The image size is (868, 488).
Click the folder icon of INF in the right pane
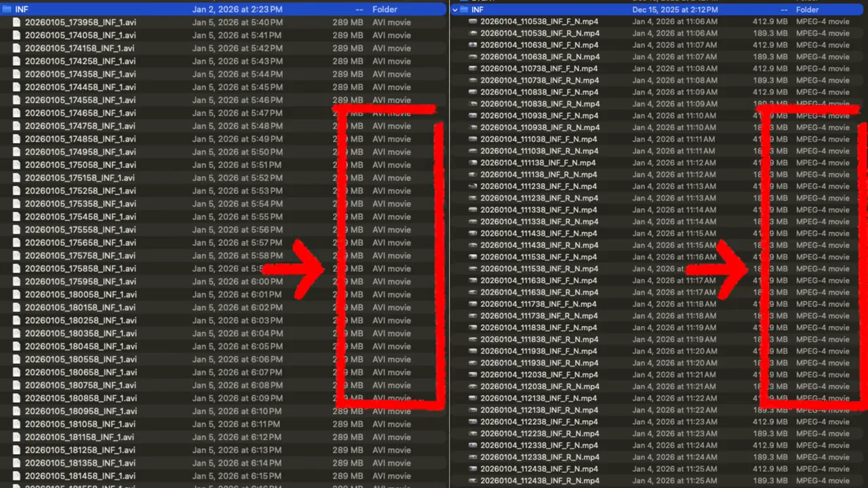coord(464,9)
